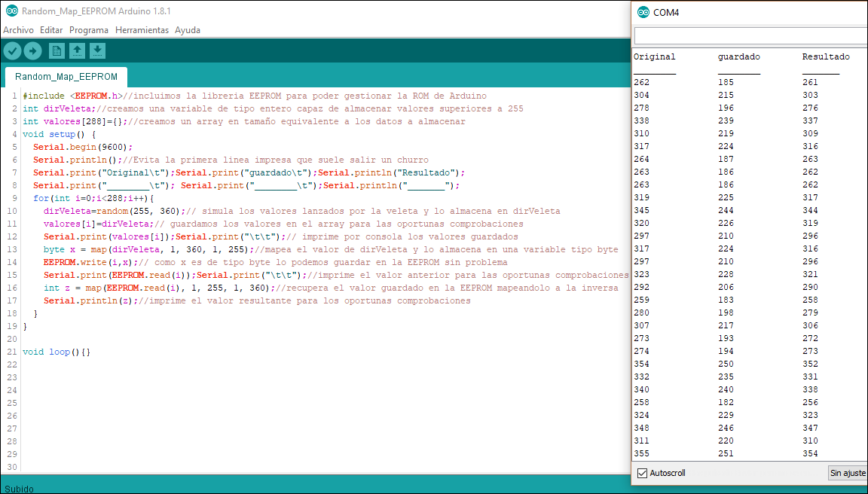Click the Arduino logo in the IDE title bar

(x=11, y=11)
